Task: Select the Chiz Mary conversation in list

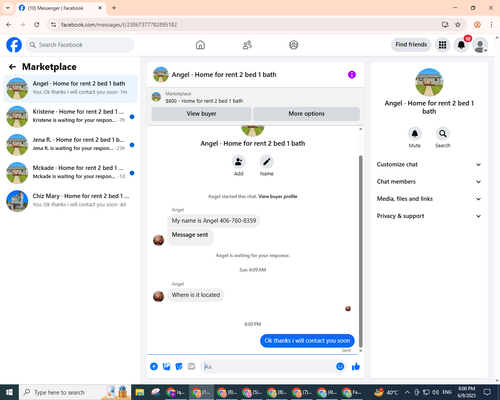Action: click(x=70, y=201)
